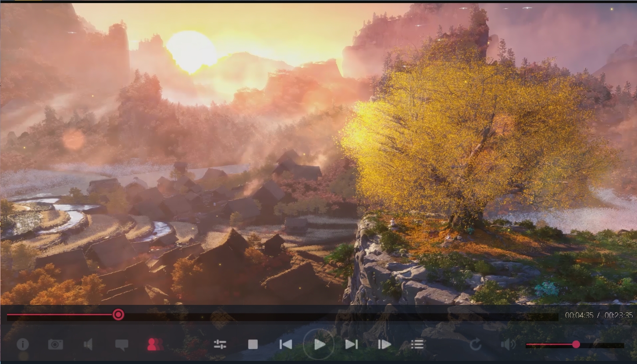Click the elapsed time 00:04:35
This screenshot has width=637, height=364.
click(x=579, y=315)
